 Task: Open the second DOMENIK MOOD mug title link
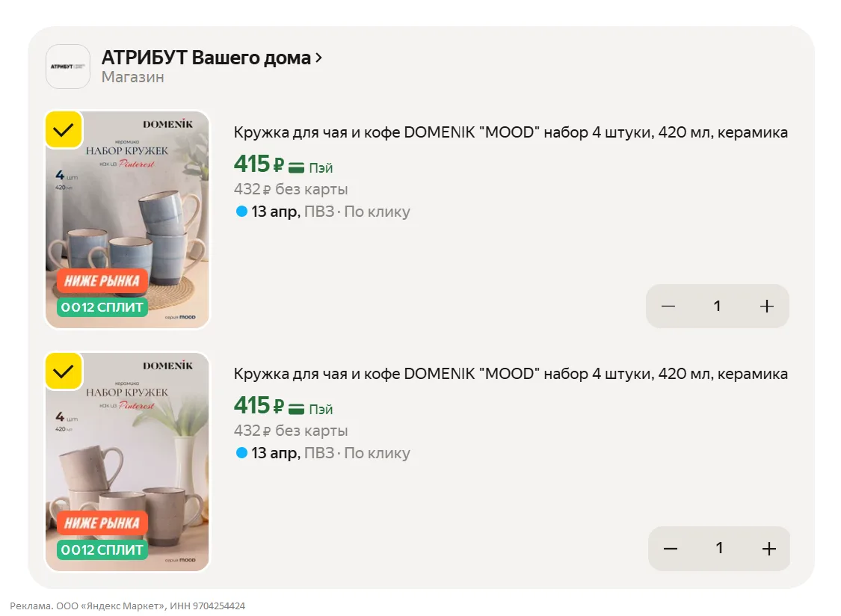511,374
